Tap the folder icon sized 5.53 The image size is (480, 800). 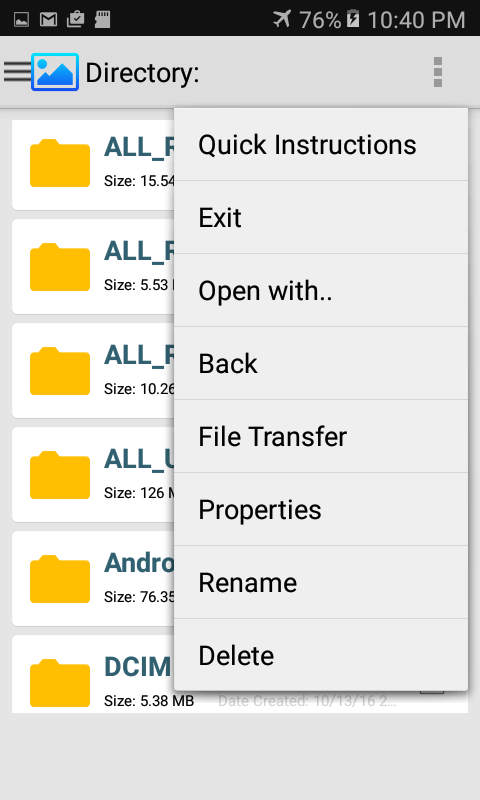tap(60, 267)
